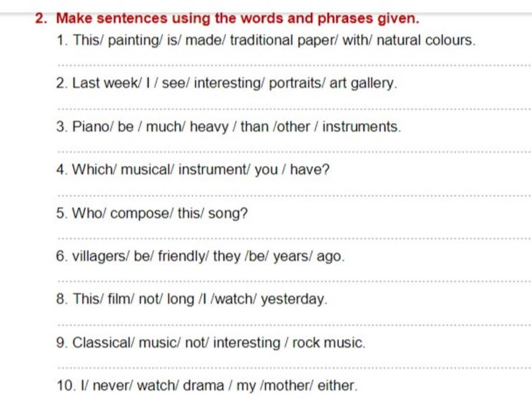The image size is (532, 411).
Task: Click the answer line below 'Classical music' sentence
Action: [295, 367]
